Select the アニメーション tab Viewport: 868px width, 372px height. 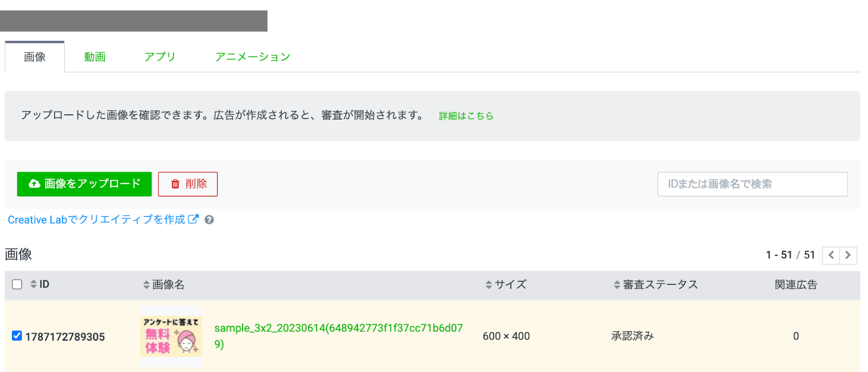tap(252, 57)
